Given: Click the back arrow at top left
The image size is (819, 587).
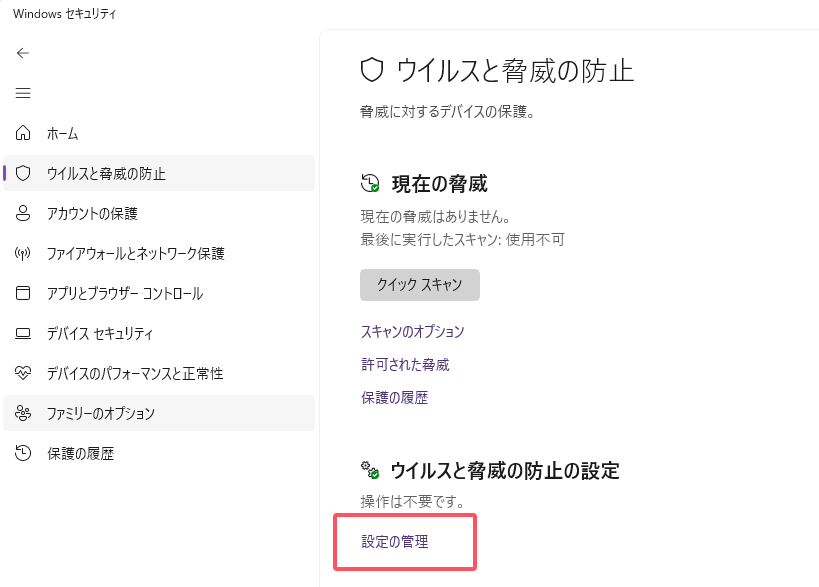Looking at the screenshot, I should coord(22,53).
